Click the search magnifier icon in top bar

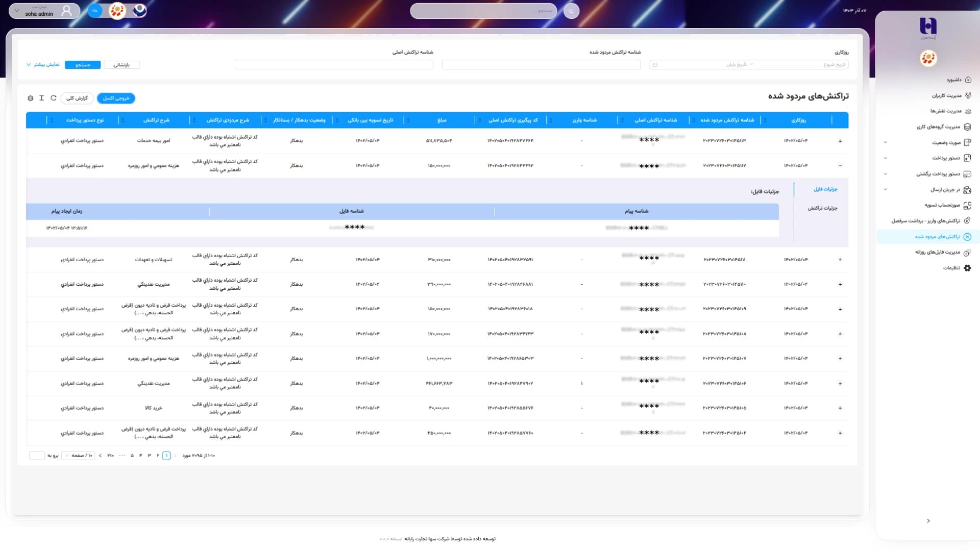point(571,11)
